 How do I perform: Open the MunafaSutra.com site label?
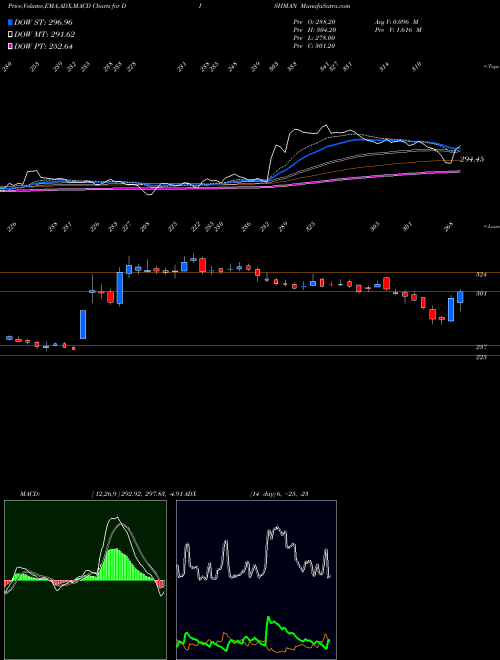point(327,6)
